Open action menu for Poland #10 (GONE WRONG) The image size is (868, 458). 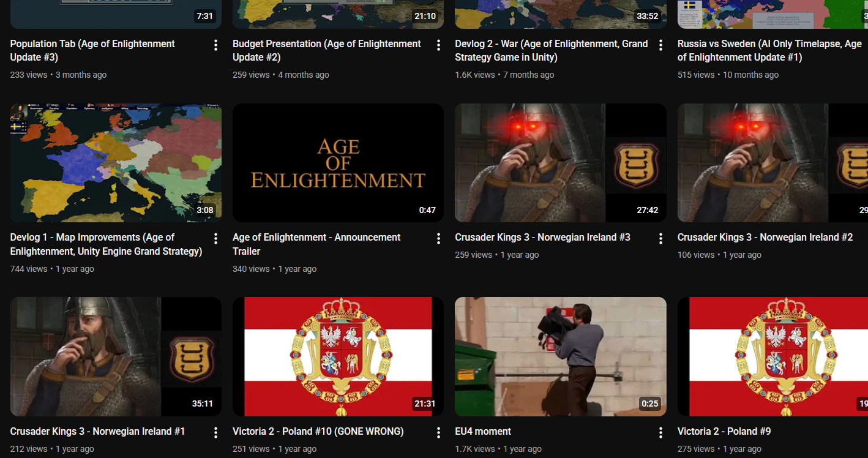point(438,433)
